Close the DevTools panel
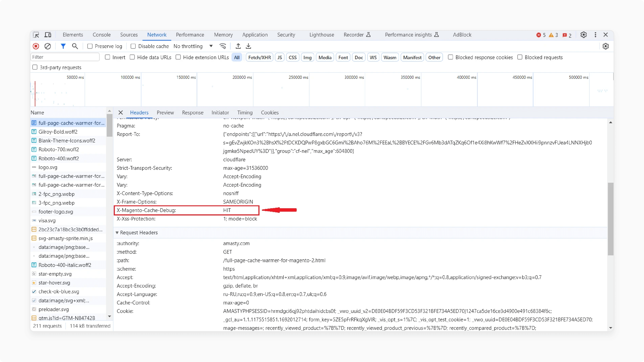 point(606,35)
